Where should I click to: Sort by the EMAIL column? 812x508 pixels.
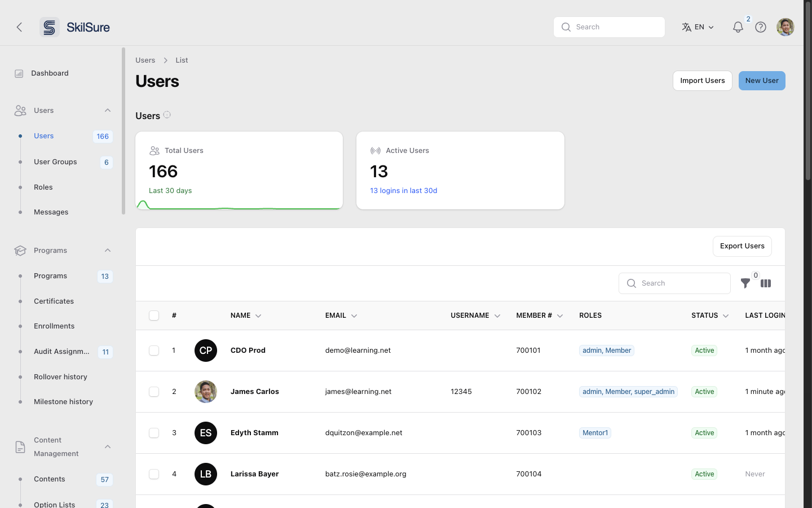(x=341, y=316)
